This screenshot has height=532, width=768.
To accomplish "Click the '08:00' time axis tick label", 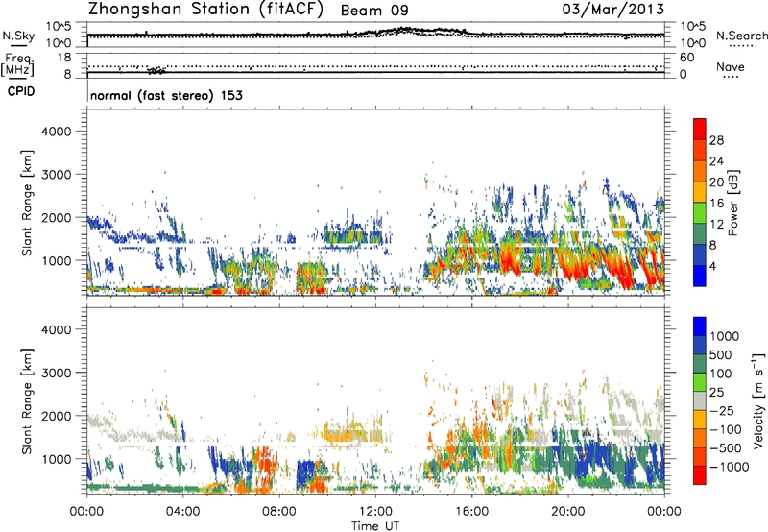I will pyautogui.click(x=279, y=511).
